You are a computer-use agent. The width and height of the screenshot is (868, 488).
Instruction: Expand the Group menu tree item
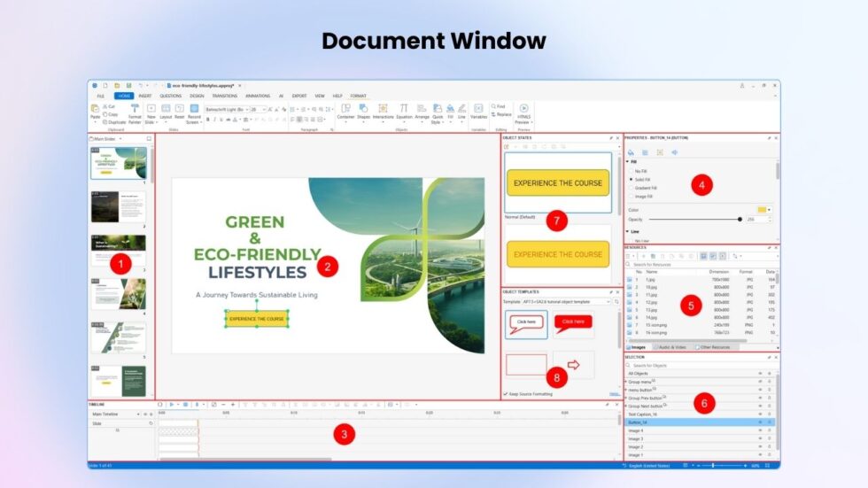click(x=626, y=382)
